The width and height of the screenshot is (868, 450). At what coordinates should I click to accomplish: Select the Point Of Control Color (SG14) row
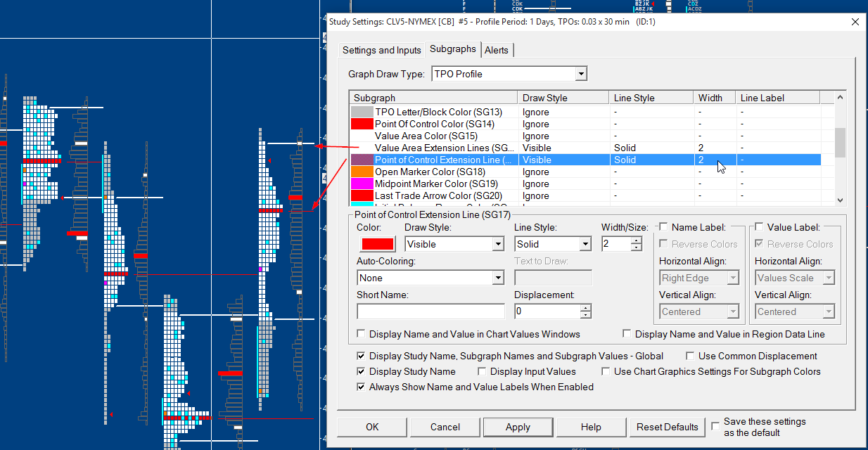coord(585,124)
